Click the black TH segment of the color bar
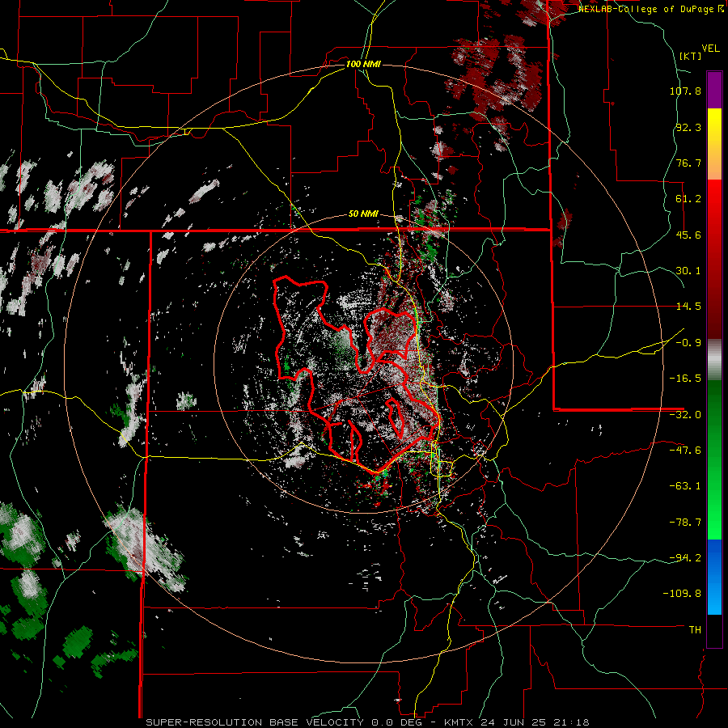 tap(714, 631)
